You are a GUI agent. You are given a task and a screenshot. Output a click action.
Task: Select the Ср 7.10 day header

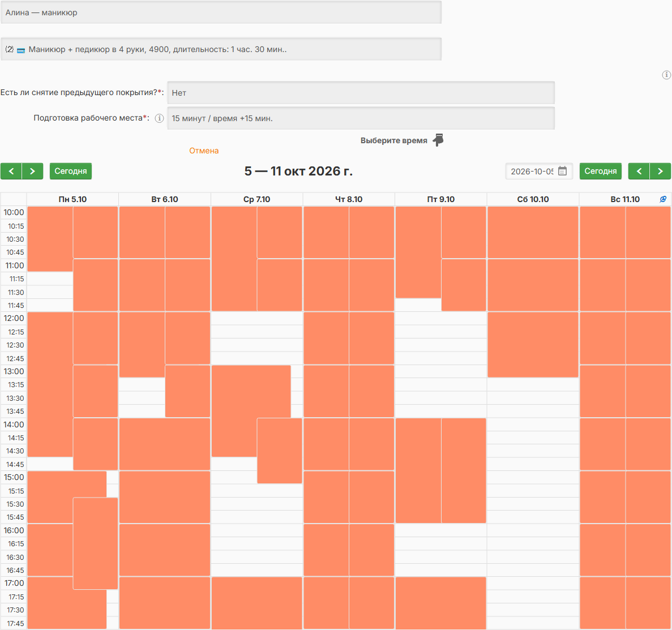click(x=256, y=199)
